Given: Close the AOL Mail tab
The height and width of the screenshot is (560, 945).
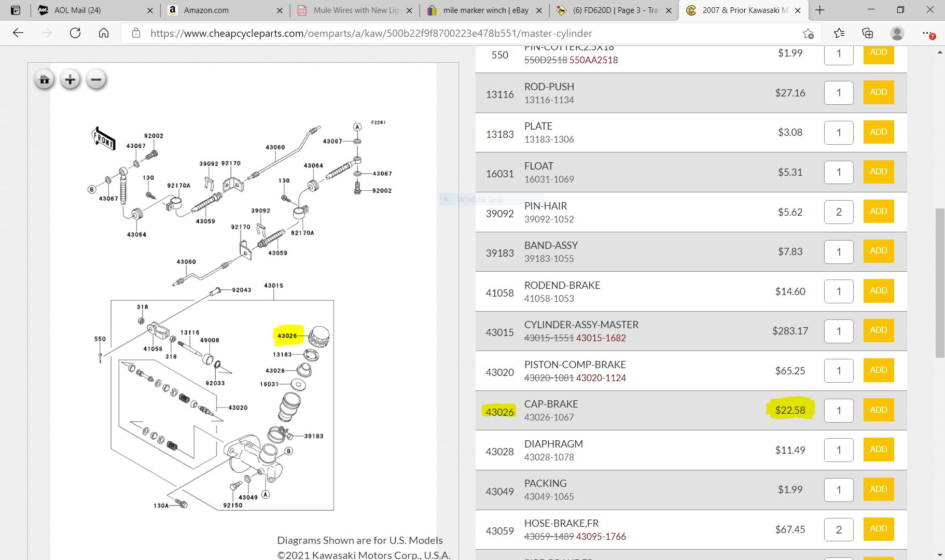Looking at the screenshot, I should (150, 10).
